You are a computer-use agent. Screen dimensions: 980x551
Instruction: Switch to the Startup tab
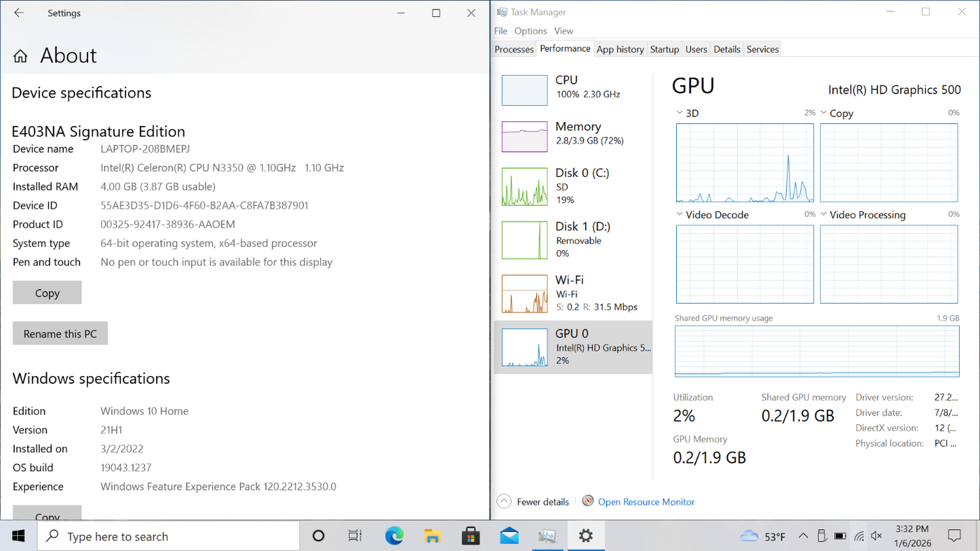(x=664, y=49)
